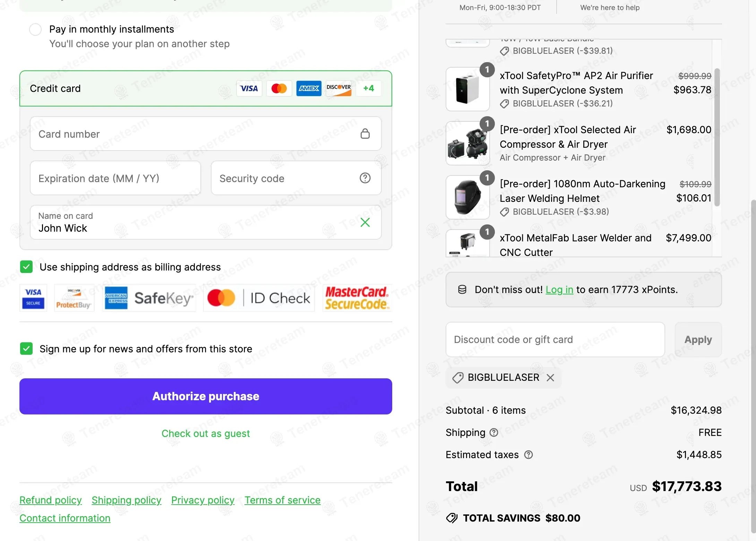
Task: Click the lock icon in Card number field
Action: click(x=365, y=134)
